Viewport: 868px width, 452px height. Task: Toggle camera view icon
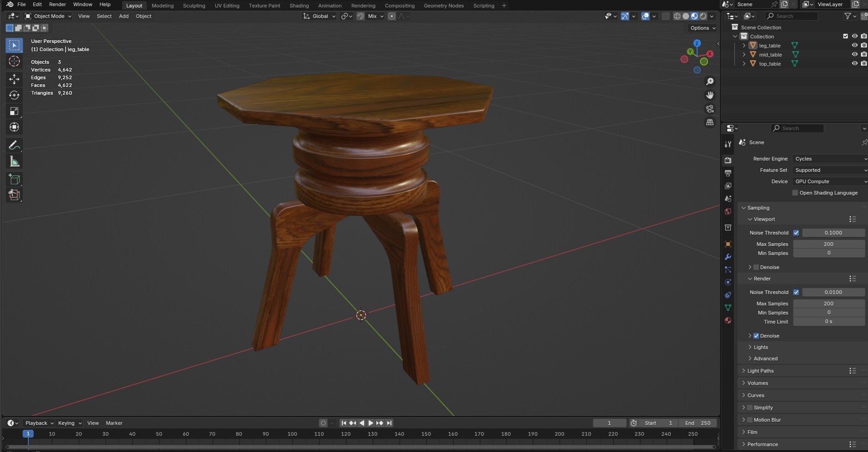point(710,109)
